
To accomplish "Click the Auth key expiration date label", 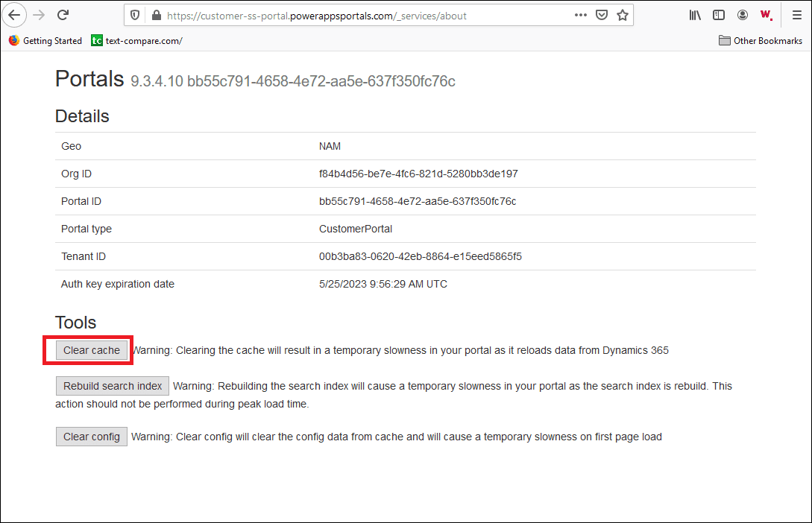I will (x=118, y=284).
